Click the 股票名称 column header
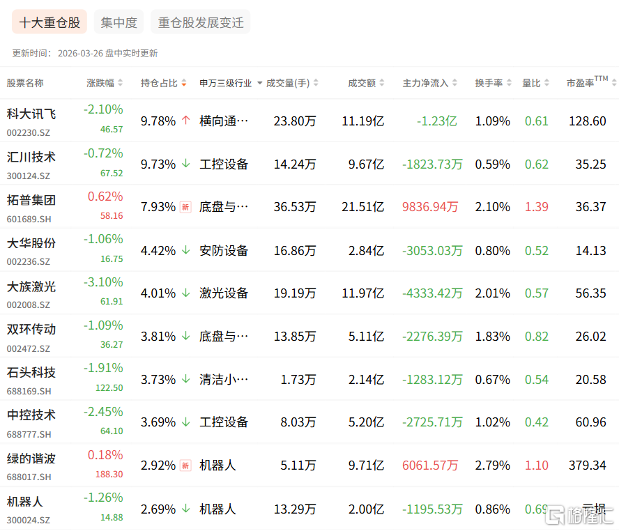This screenshot has width=620, height=532. (x=25, y=83)
